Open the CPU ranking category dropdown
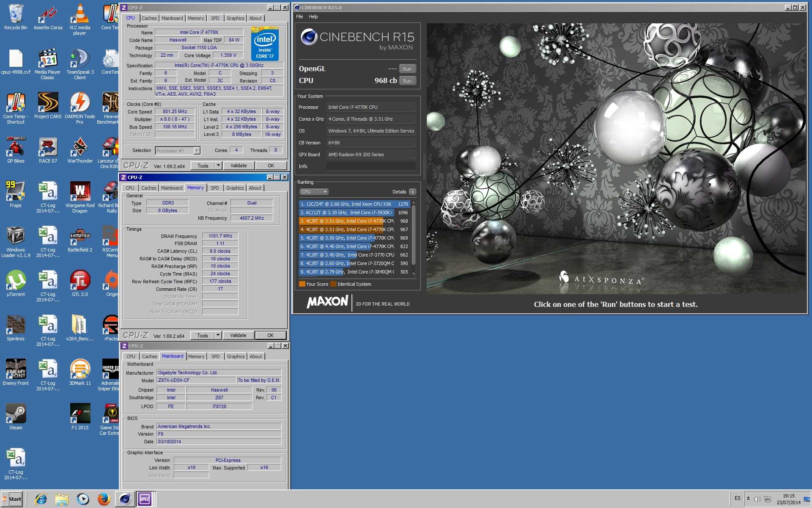 click(314, 192)
